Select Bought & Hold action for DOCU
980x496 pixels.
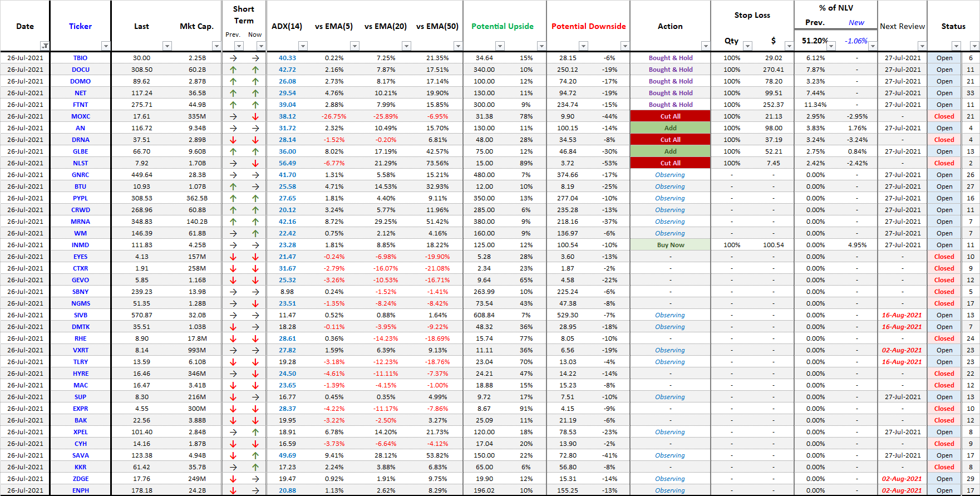coord(671,70)
